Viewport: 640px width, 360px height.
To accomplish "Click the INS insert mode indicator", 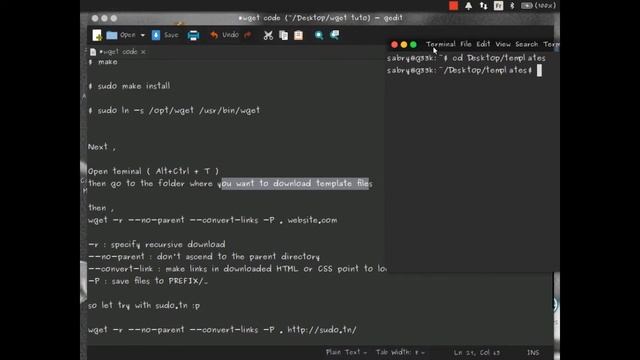I will (x=533, y=353).
